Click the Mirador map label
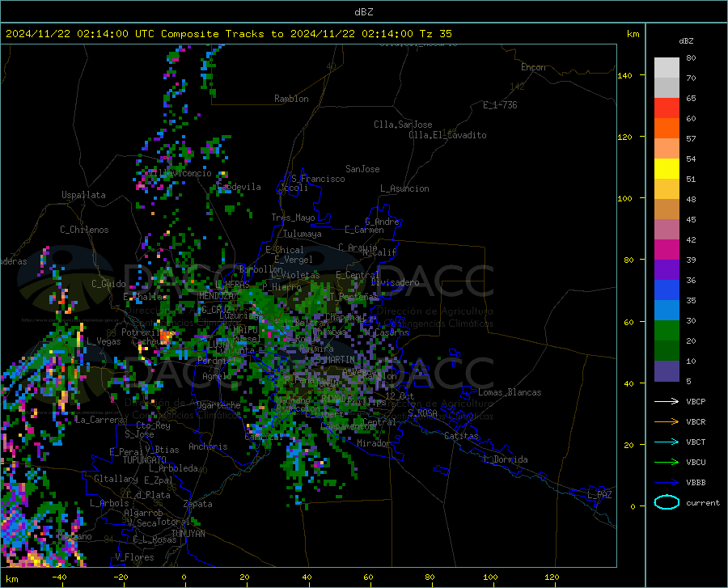The width and height of the screenshot is (728, 588). tap(374, 443)
